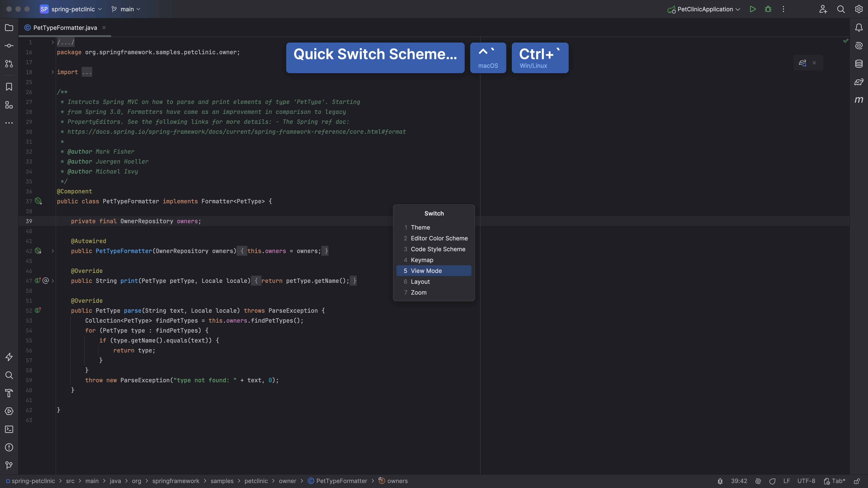Open the Bookmarks tool window
The image size is (868, 488).
click(9, 87)
